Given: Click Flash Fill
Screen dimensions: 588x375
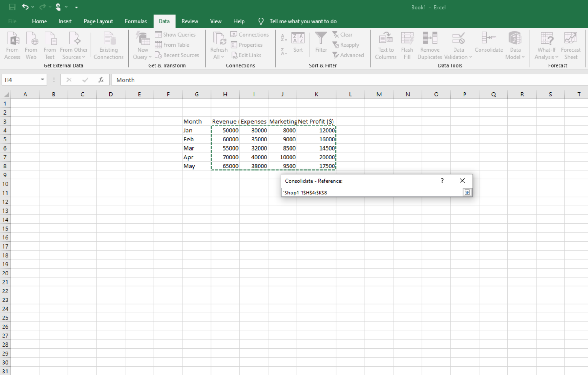Looking at the screenshot, I should (x=407, y=46).
